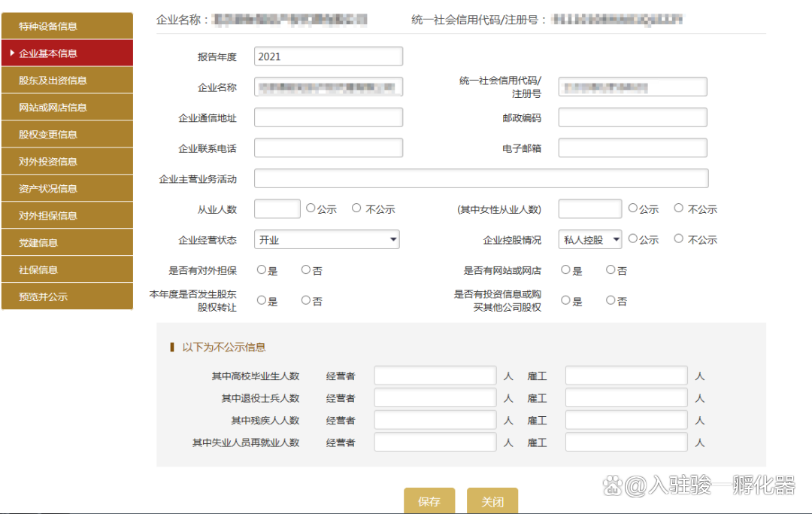
Task: Open the 企业控股情况 dropdown showing 私人控股
Action: (x=590, y=239)
